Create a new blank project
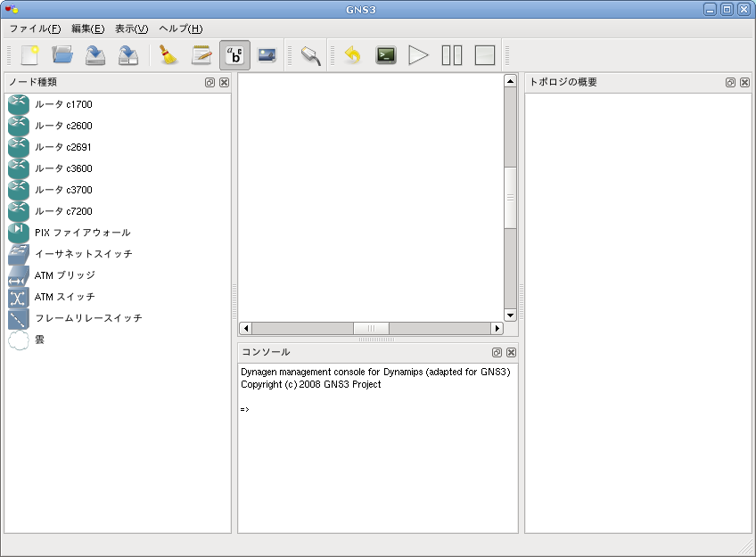 [30, 55]
